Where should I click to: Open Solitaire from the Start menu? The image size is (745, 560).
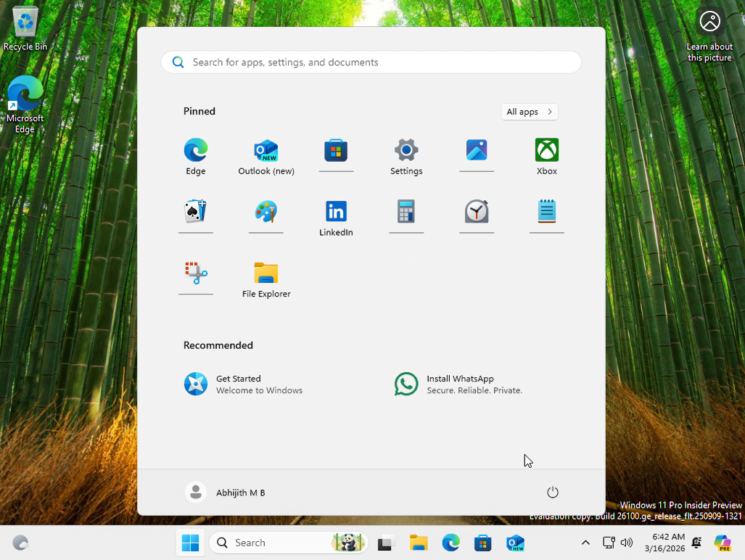(x=196, y=212)
